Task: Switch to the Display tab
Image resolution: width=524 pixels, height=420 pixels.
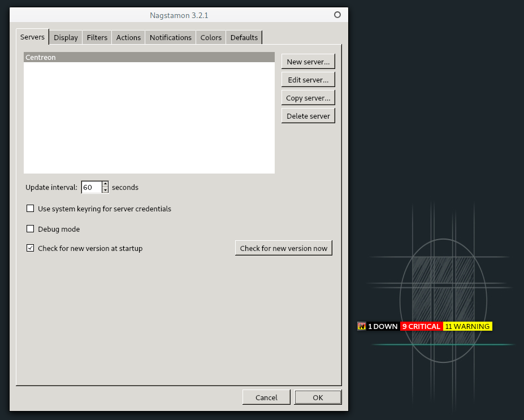Action: point(66,37)
